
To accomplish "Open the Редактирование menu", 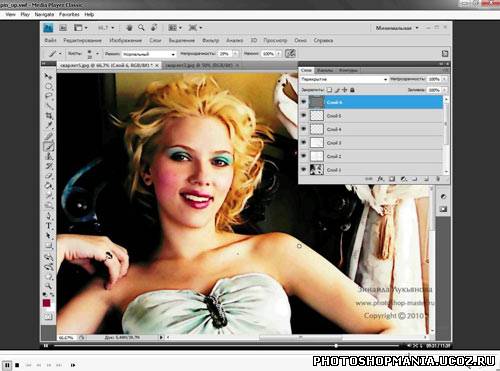I will click(x=82, y=40).
